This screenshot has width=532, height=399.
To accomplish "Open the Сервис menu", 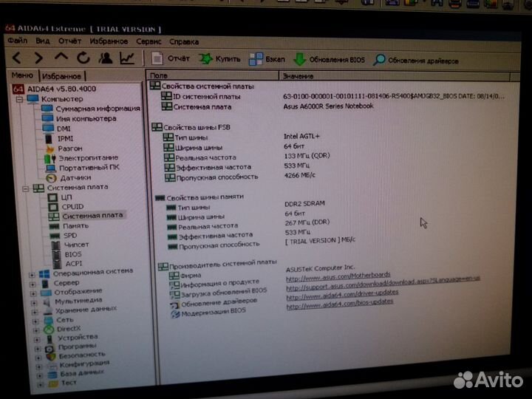I will click(149, 41).
